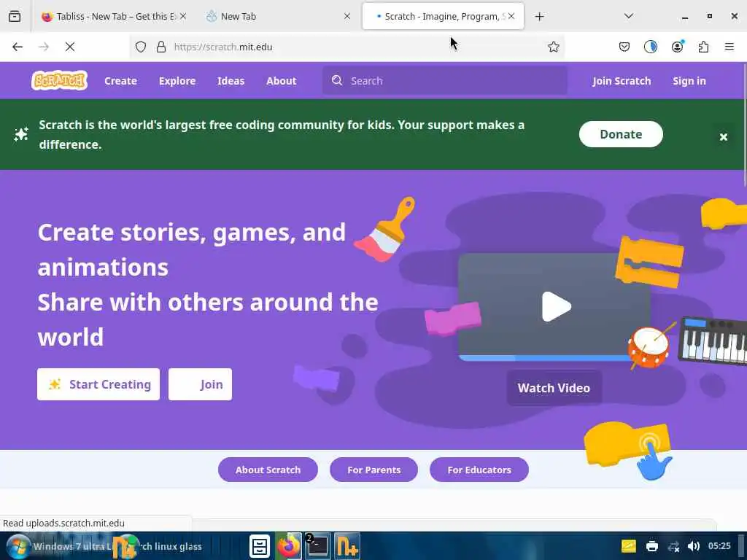Open the For Educators link
This screenshot has height=560, width=747.
(479, 470)
